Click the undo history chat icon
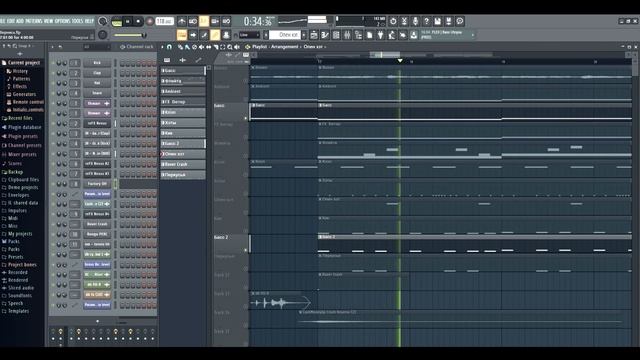Screen dimensions: 640x360 coord(460,21)
